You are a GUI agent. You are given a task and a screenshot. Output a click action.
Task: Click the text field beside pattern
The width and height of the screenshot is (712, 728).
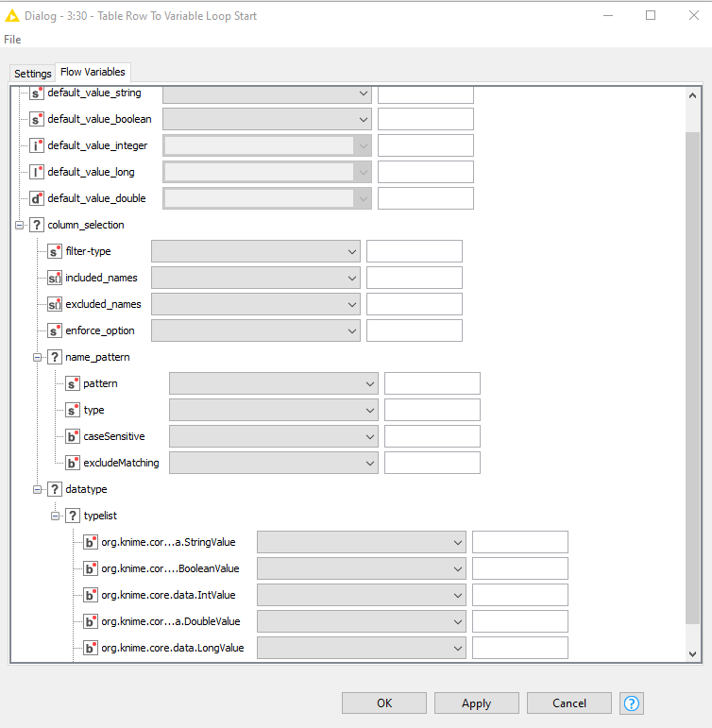[x=432, y=384]
